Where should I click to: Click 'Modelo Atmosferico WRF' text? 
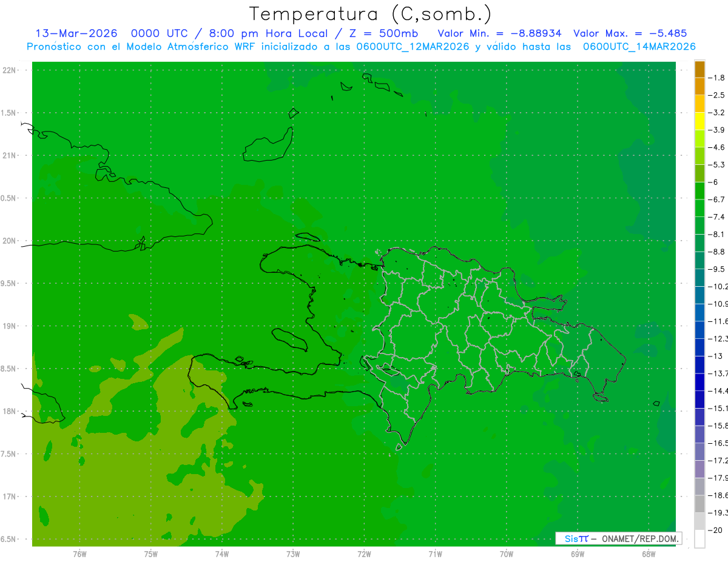[181, 47]
